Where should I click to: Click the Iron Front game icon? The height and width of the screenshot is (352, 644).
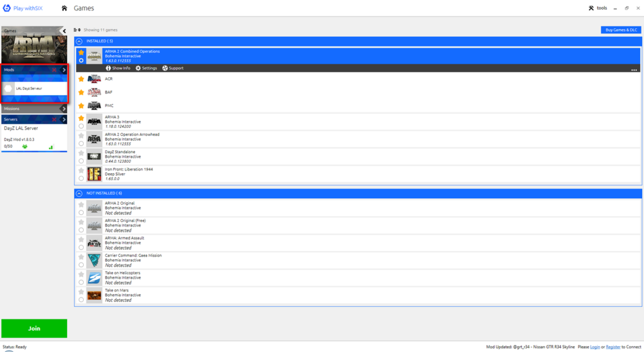(x=94, y=174)
